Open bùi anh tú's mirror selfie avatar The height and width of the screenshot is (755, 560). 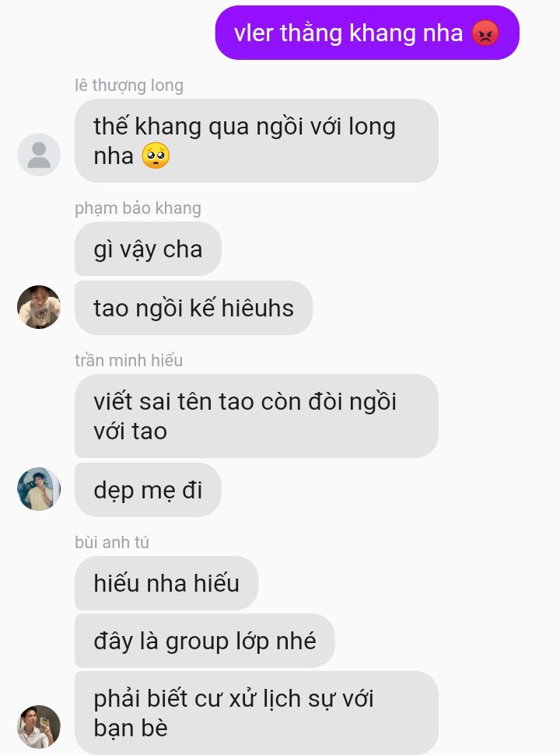pos(39,727)
